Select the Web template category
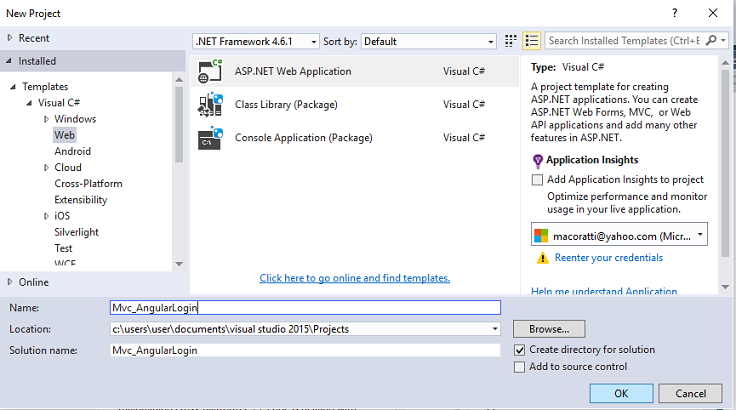Screen dimensions: 736x410 (64, 135)
